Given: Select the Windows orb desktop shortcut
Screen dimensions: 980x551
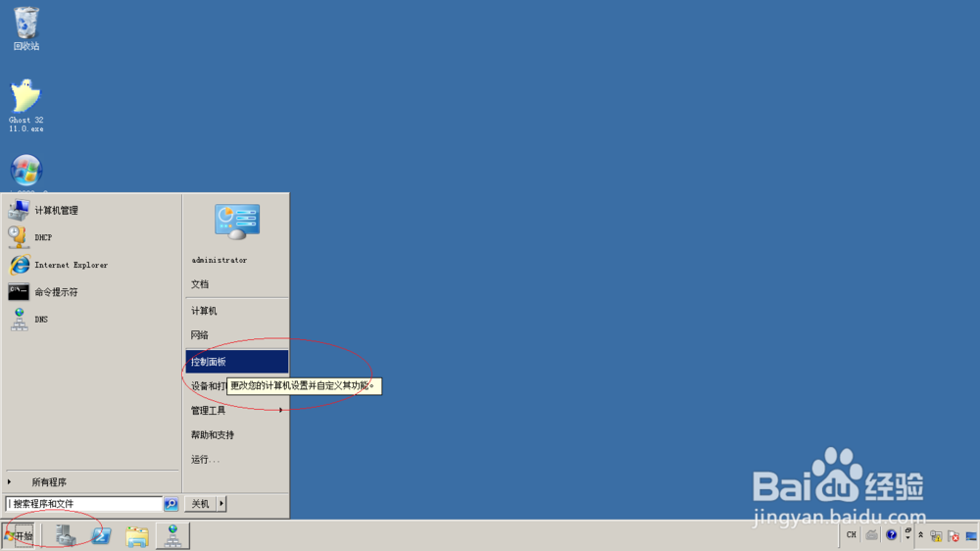Looking at the screenshot, I should point(26,171).
